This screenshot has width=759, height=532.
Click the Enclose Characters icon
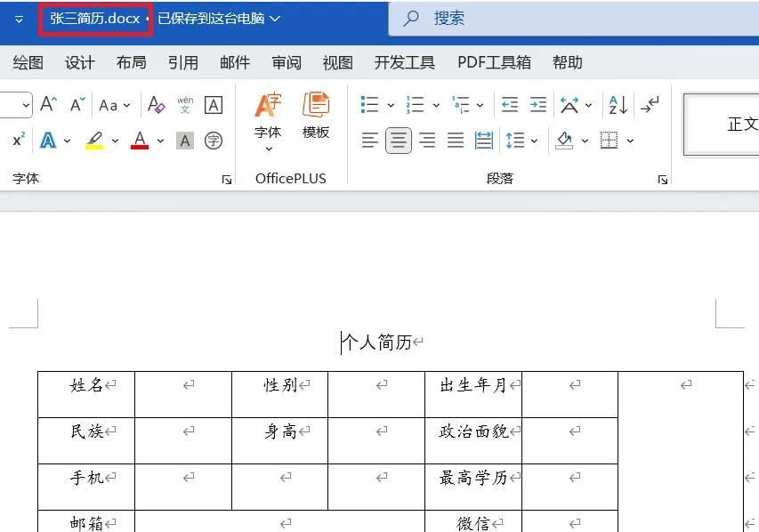(214, 141)
